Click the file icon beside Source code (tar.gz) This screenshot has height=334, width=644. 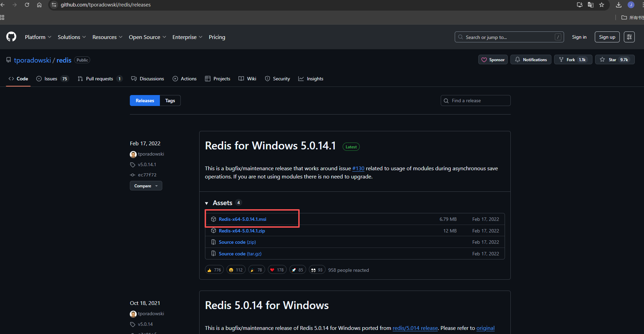(x=214, y=254)
